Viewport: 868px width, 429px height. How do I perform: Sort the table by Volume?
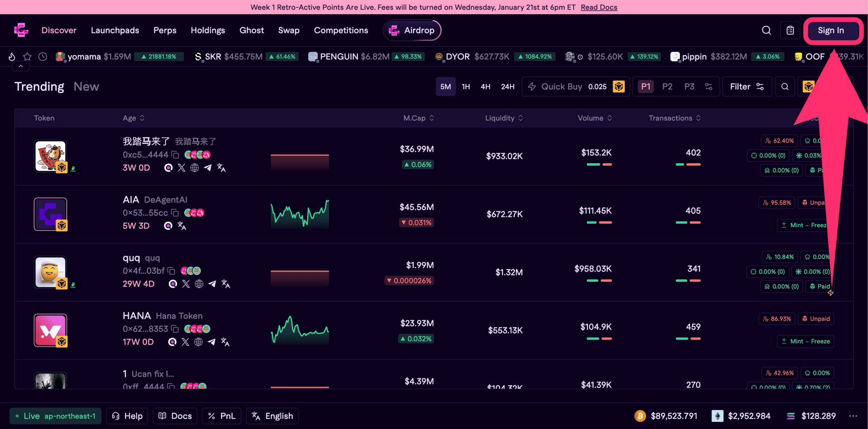(595, 118)
